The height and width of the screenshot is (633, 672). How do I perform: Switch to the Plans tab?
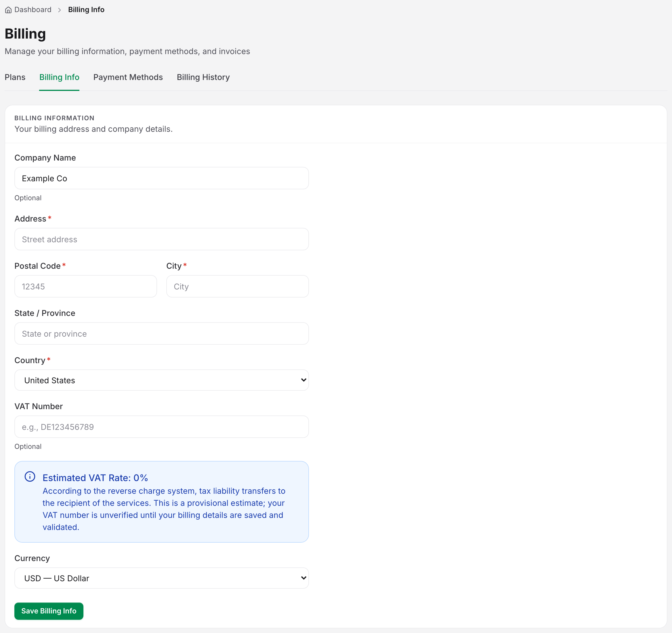[15, 77]
